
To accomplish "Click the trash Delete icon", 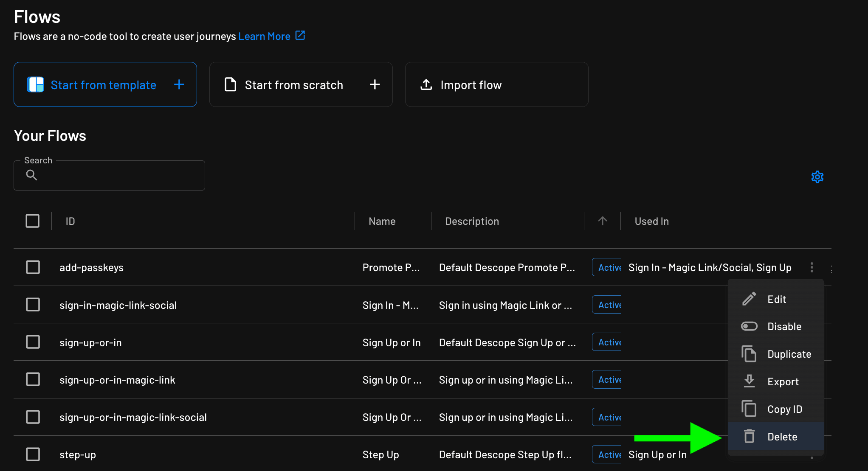I will coord(749,436).
